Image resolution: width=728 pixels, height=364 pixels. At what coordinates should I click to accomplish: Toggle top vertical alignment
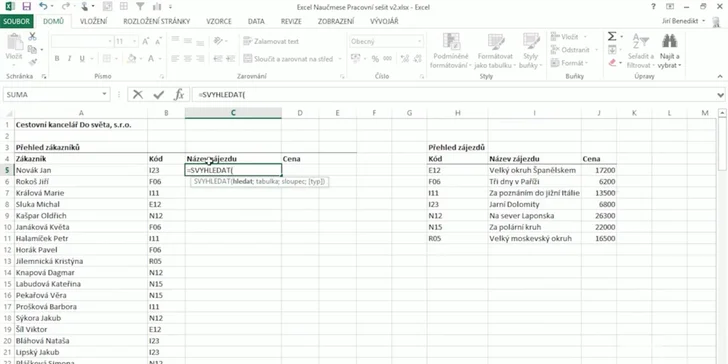pos(175,41)
